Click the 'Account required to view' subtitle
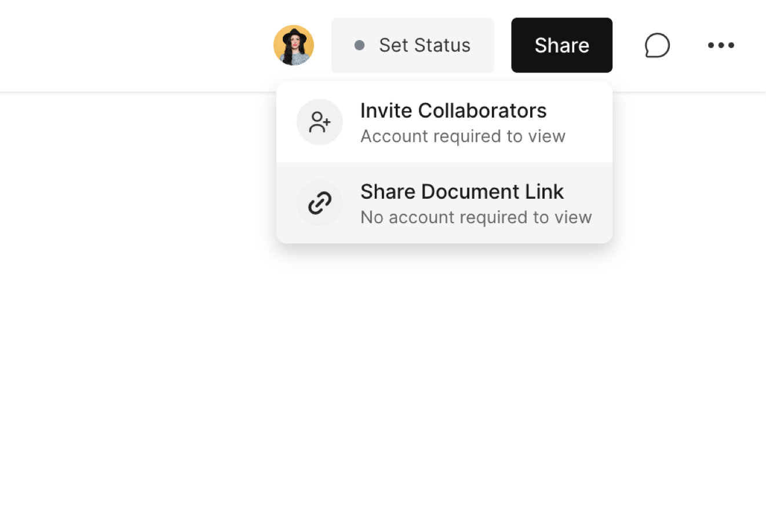Image resolution: width=766 pixels, height=532 pixels. point(462,136)
